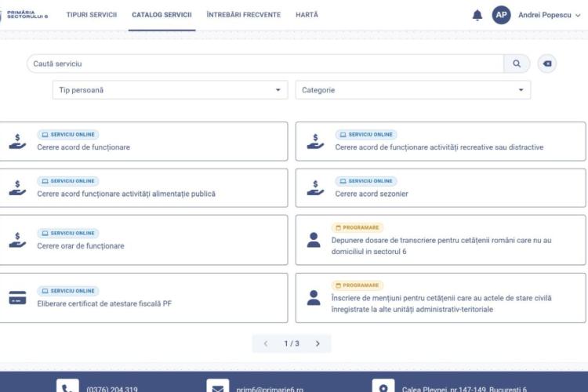Click money-hand icon beside Cerere acord de funcționare

click(x=17, y=141)
